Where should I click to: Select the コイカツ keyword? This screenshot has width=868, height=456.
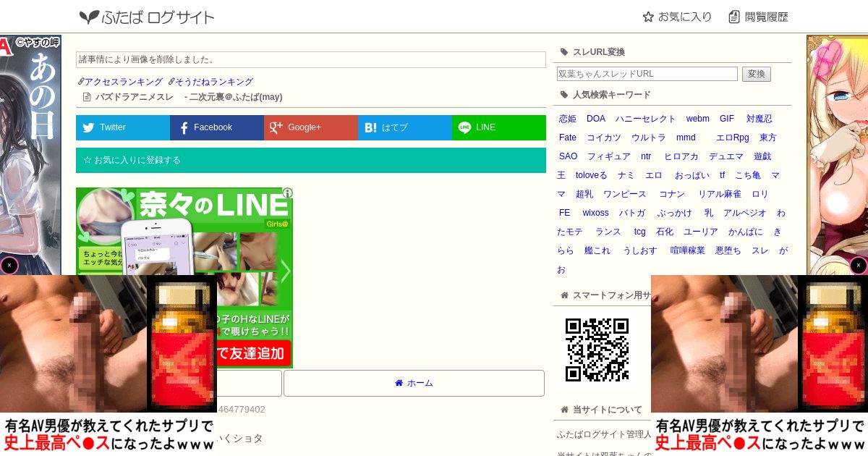point(604,138)
